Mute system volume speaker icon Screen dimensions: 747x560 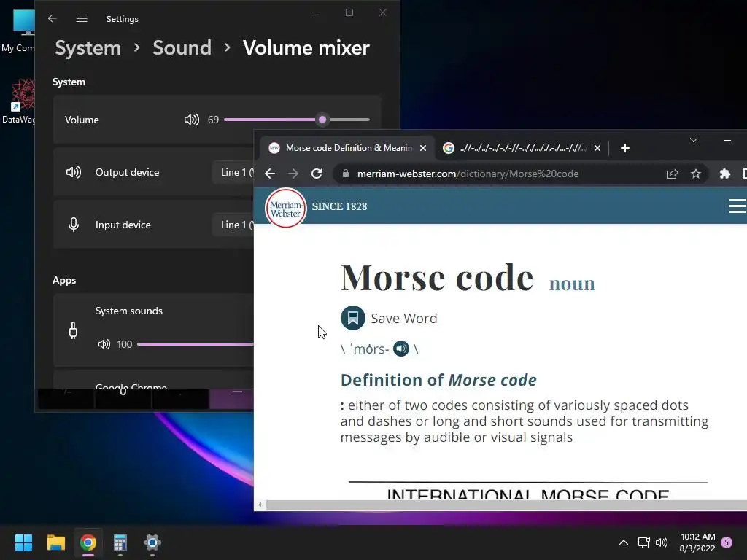[192, 120]
